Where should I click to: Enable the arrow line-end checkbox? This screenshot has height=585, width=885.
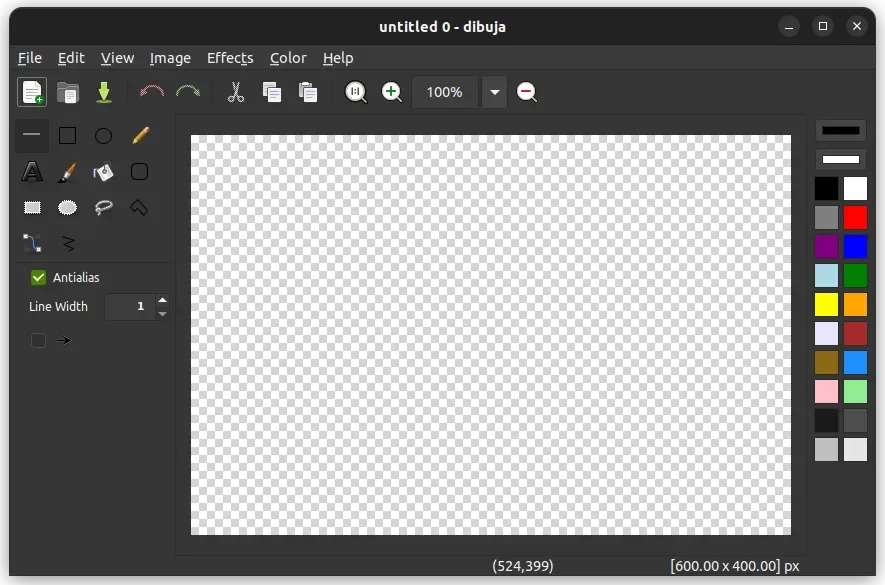(38, 340)
